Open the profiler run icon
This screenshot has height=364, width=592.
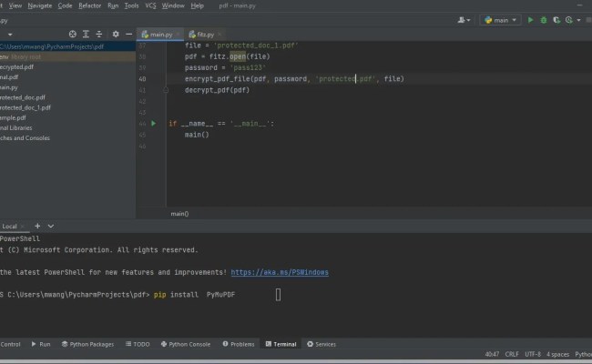pyautogui.click(x=569, y=20)
